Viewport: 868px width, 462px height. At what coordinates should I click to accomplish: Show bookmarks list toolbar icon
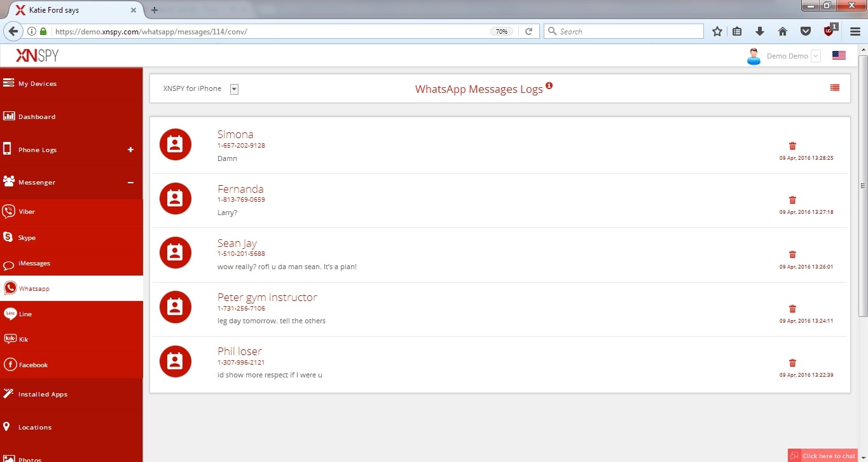coord(737,31)
